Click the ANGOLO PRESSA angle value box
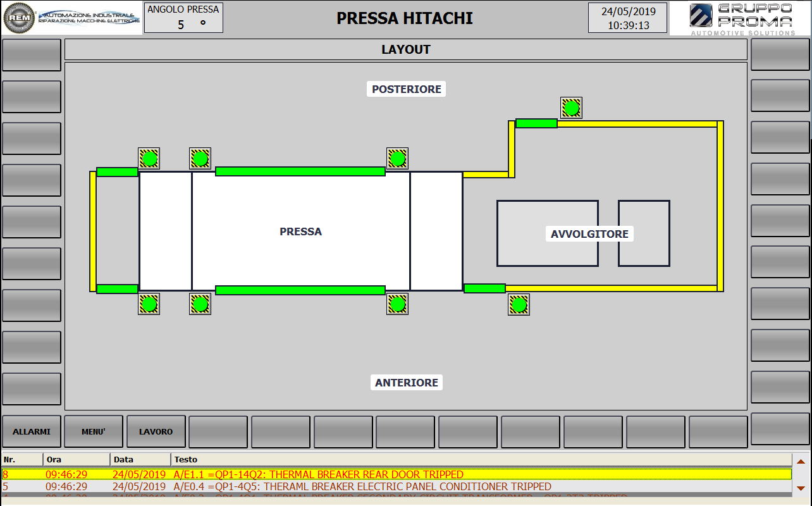This screenshot has height=506, width=812. point(183,18)
